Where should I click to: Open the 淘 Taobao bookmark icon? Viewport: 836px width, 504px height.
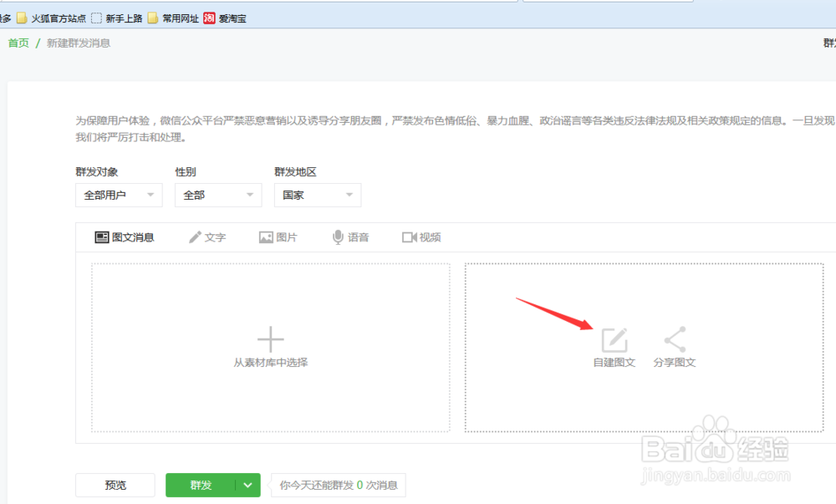(209, 17)
